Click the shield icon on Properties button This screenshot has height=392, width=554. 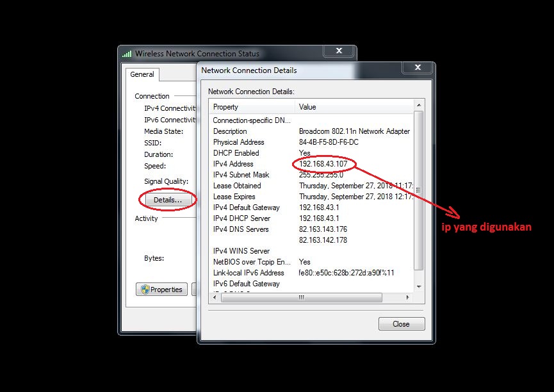point(145,290)
